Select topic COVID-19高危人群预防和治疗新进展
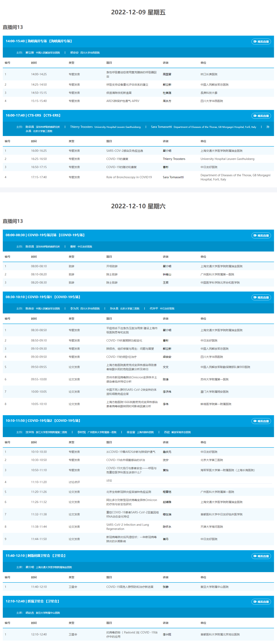This screenshot has width=277, height=644. pyautogui.click(x=130, y=587)
